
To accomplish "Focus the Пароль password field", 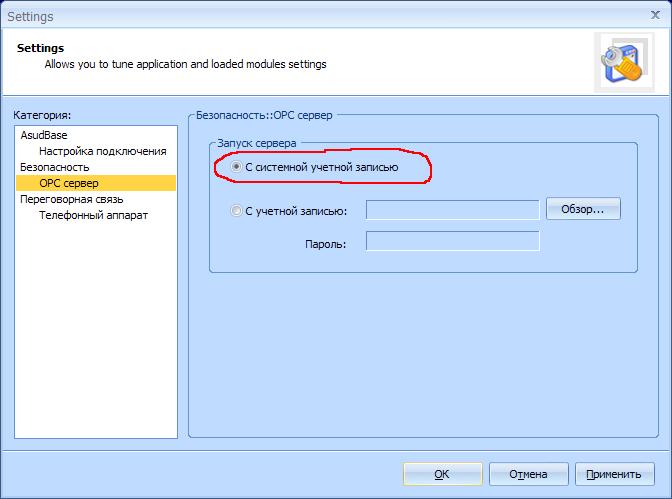I will click(452, 241).
